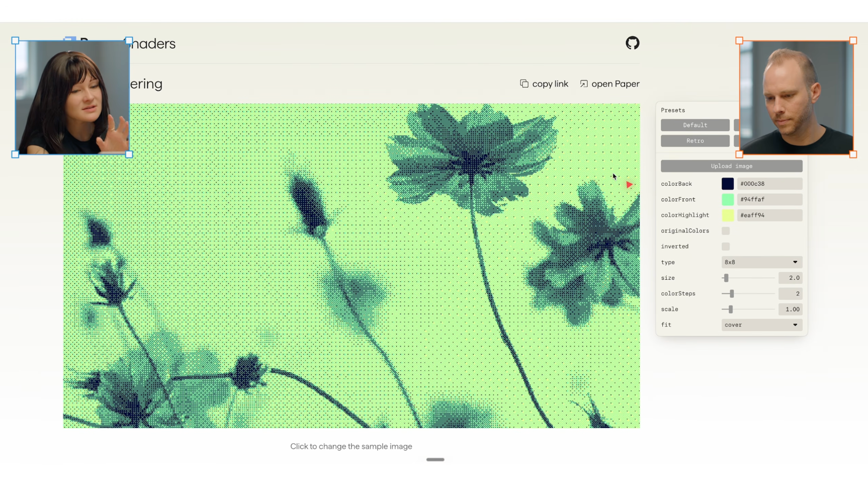This screenshot has width=868, height=482.
Task: Click the 'open Paper' text
Action: (x=615, y=84)
